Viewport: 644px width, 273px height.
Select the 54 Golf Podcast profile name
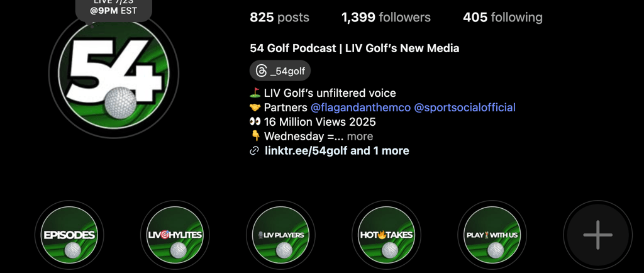pyautogui.click(x=355, y=48)
